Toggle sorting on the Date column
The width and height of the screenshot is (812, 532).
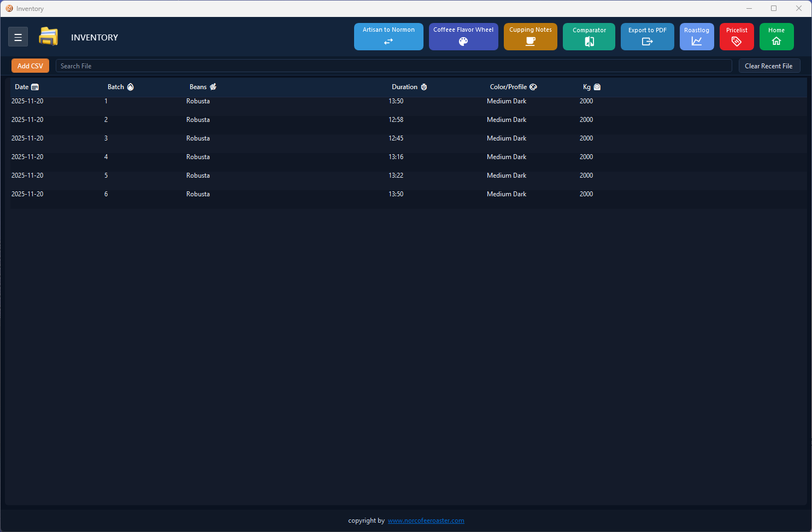pos(26,86)
